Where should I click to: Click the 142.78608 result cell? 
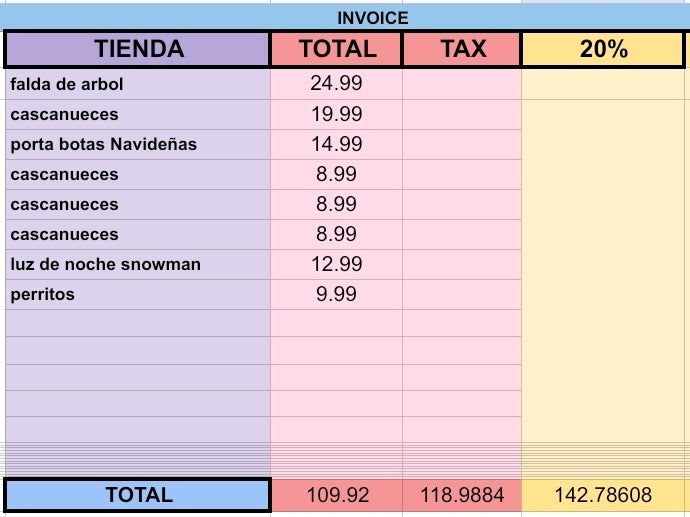click(x=604, y=495)
